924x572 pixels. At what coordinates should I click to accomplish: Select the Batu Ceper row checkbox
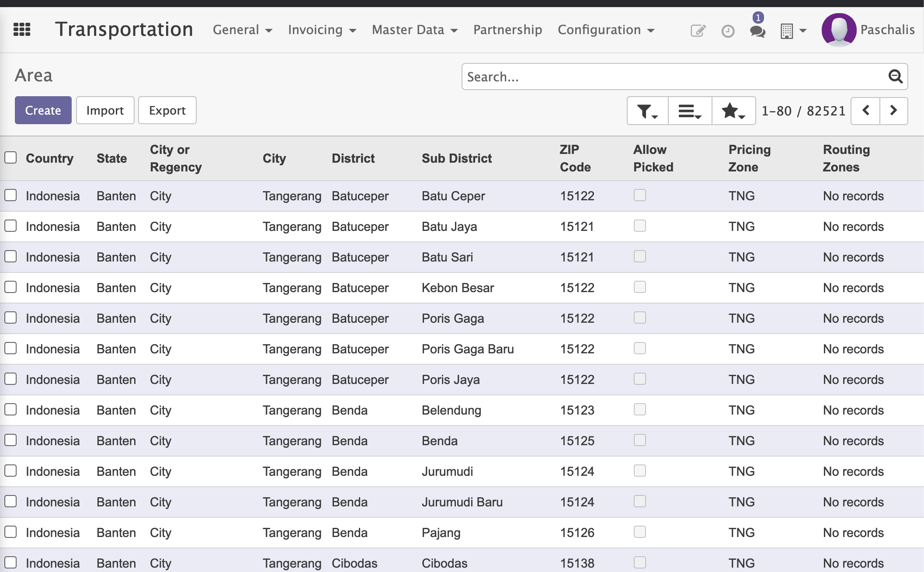click(10, 195)
